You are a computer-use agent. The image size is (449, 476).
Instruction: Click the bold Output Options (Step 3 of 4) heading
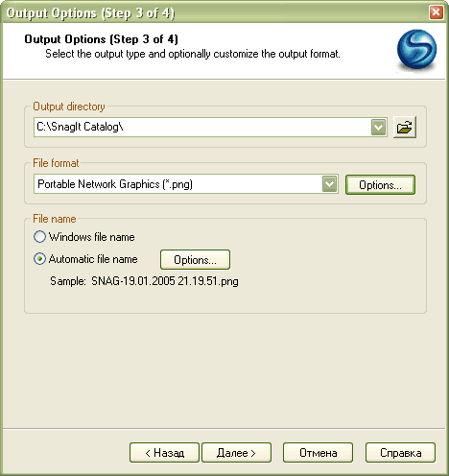(101, 39)
